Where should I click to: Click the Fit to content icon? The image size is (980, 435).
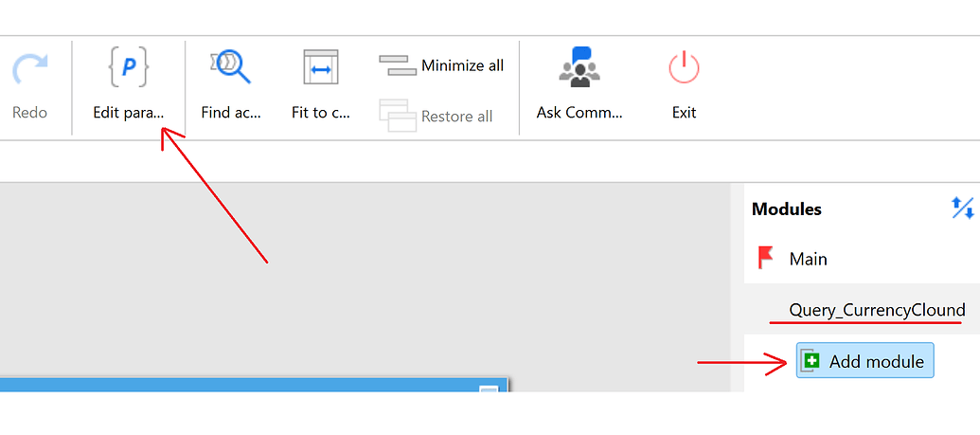coord(321,67)
